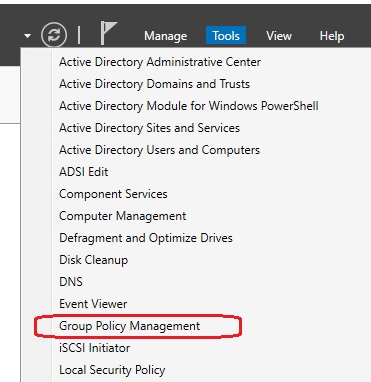Image resolution: width=371 pixels, height=382 pixels.
Task: Open Event Viewer
Action: 93,304
